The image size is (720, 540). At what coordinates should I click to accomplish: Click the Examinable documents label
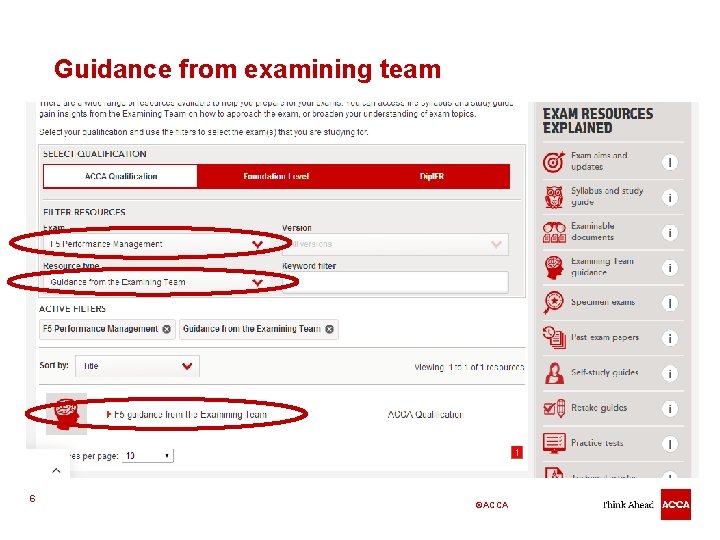pos(593,231)
